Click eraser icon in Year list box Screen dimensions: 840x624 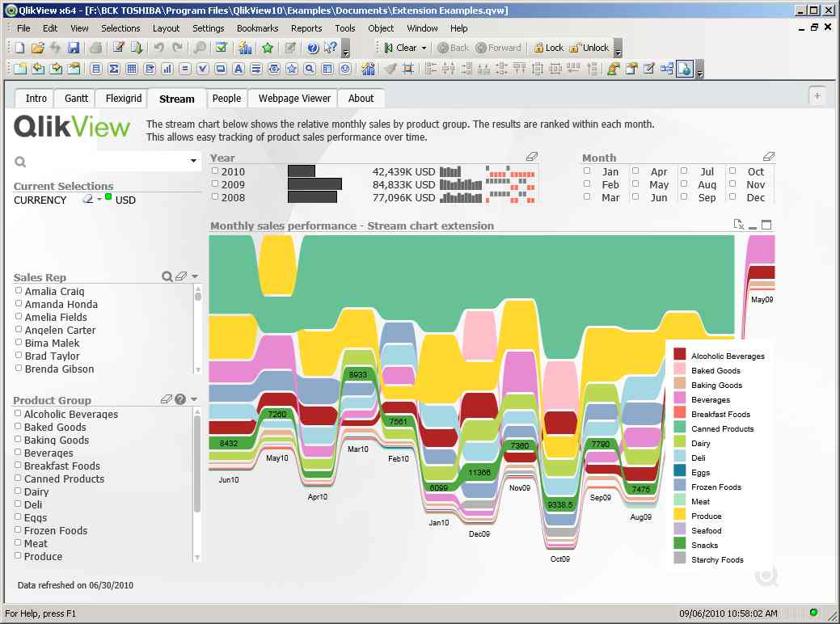[531, 157]
